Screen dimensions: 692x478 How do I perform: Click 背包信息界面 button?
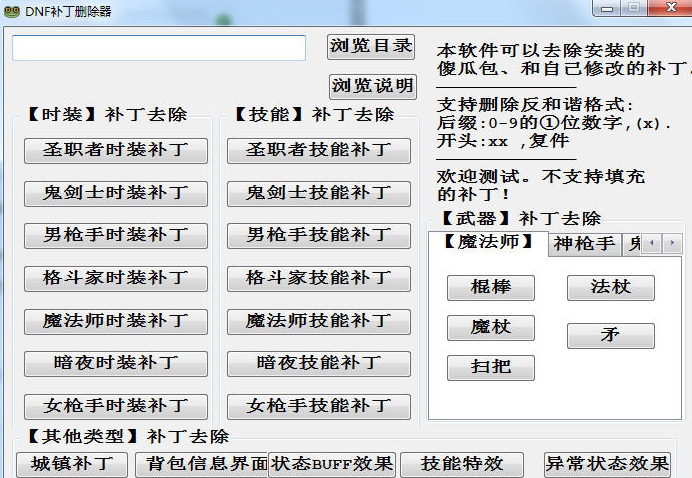coord(202,465)
